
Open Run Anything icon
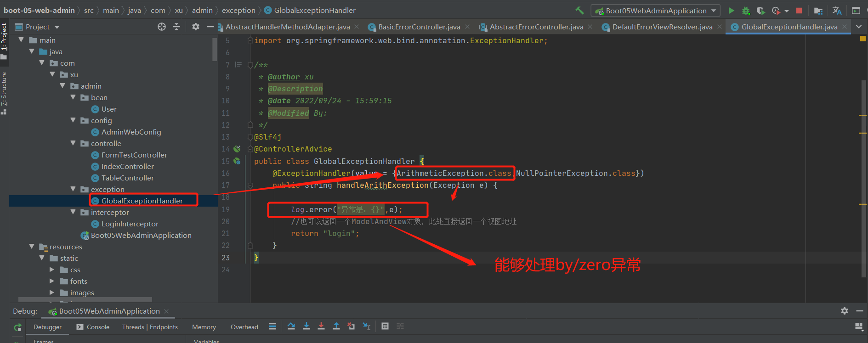point(856,10)
